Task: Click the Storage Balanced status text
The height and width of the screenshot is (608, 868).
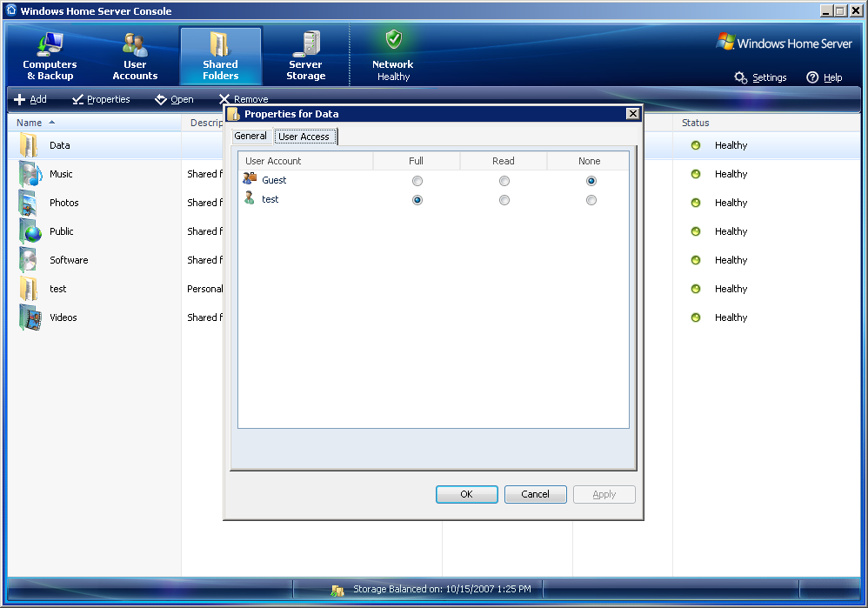Action: point(442,589)
